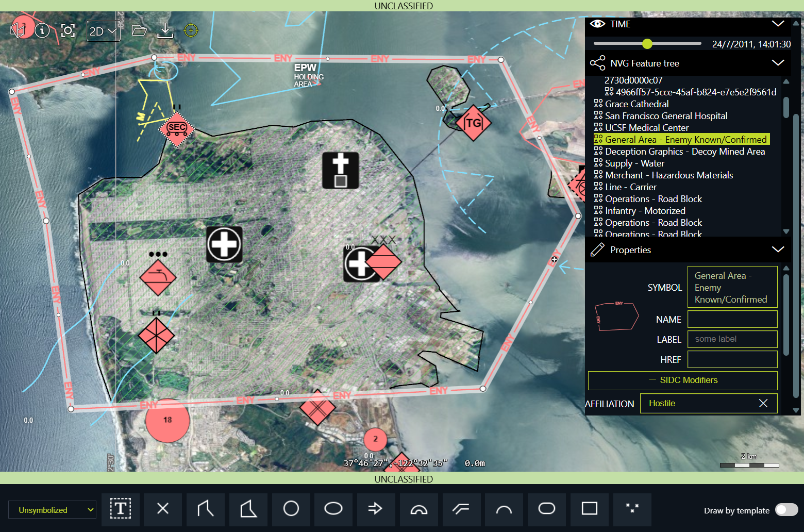The width and height of the screenshot is (804, 532).
Task: Toggle the Draw by template switch
Action: tap(786, 510)
